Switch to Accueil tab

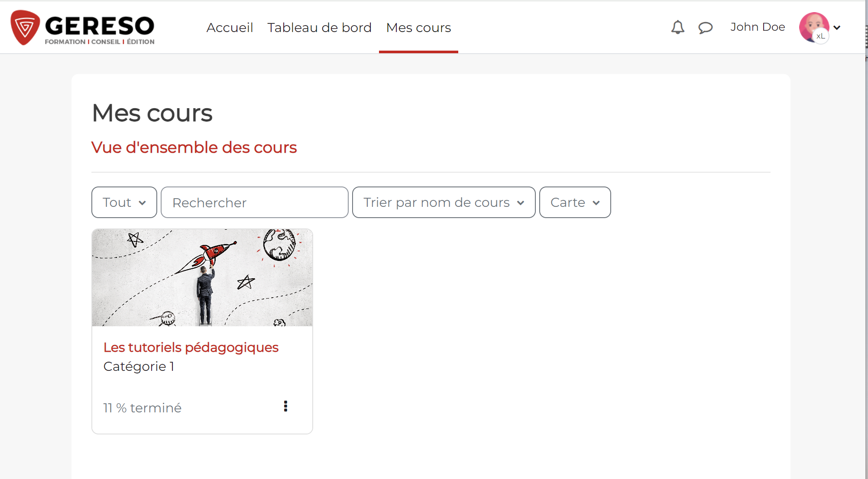tap(230, 27)
